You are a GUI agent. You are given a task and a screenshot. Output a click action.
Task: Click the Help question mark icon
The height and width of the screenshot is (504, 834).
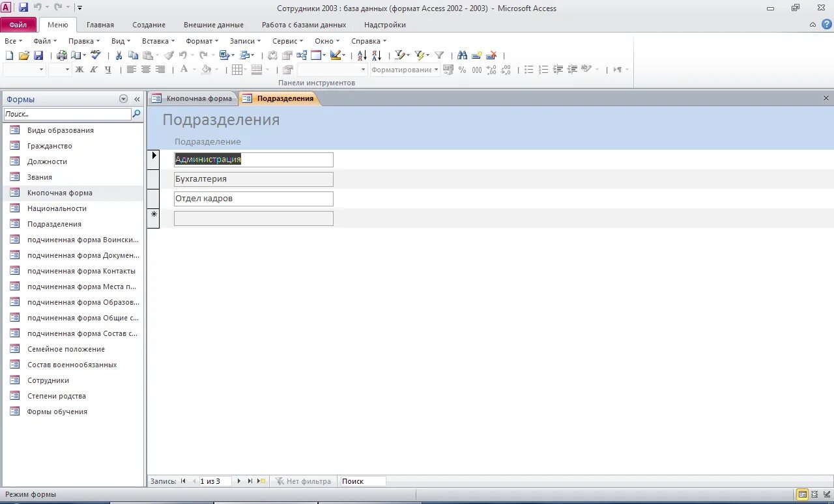827,24
